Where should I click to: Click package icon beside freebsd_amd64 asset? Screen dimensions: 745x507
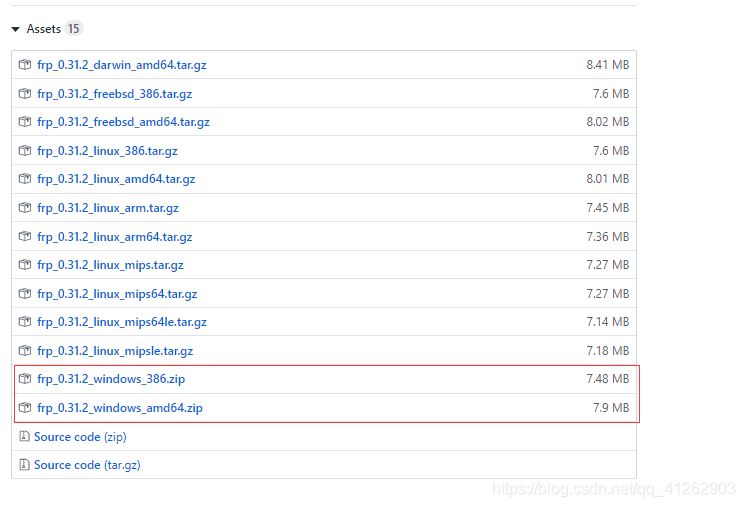(25, 122)
